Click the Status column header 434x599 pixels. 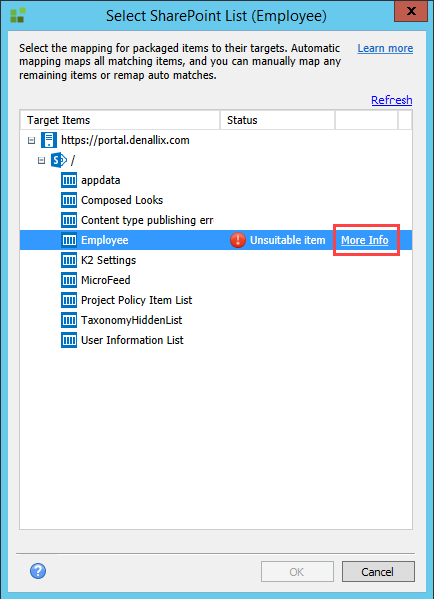pos(277,120)
